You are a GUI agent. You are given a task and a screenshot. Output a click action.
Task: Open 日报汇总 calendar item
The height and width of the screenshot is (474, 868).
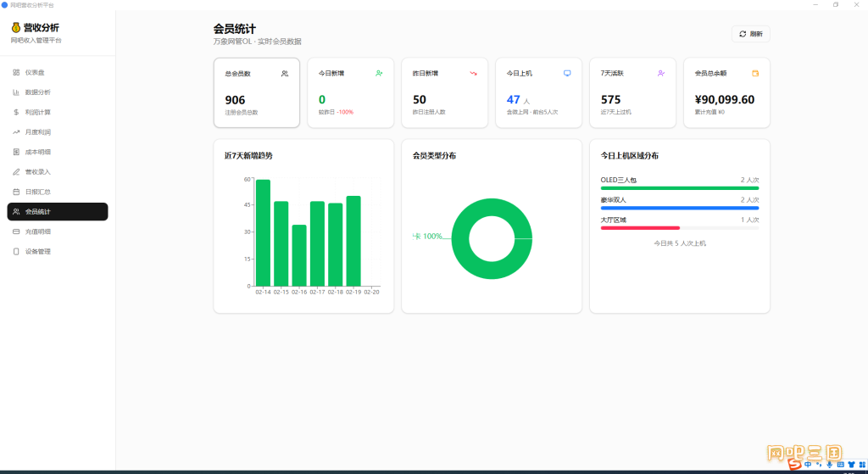pos(58,192)
